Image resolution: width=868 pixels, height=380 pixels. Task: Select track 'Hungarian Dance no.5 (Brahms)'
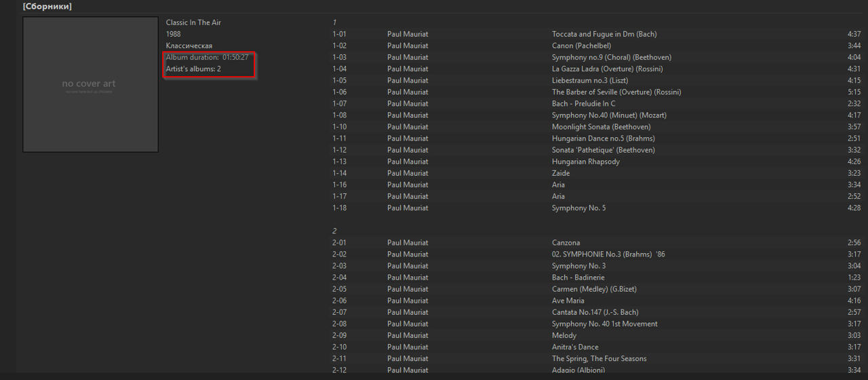point(597,138)
